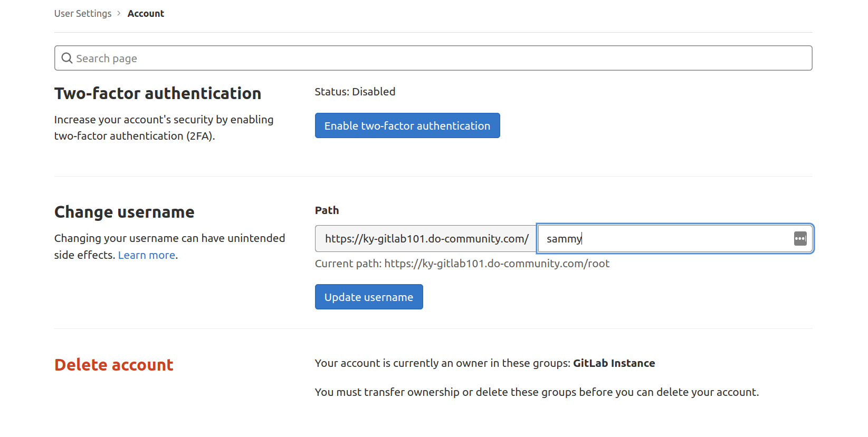Screen dimensions: 868x437
Task: Click the Two-factor authentication heading
Action: [x=158, y=93]
